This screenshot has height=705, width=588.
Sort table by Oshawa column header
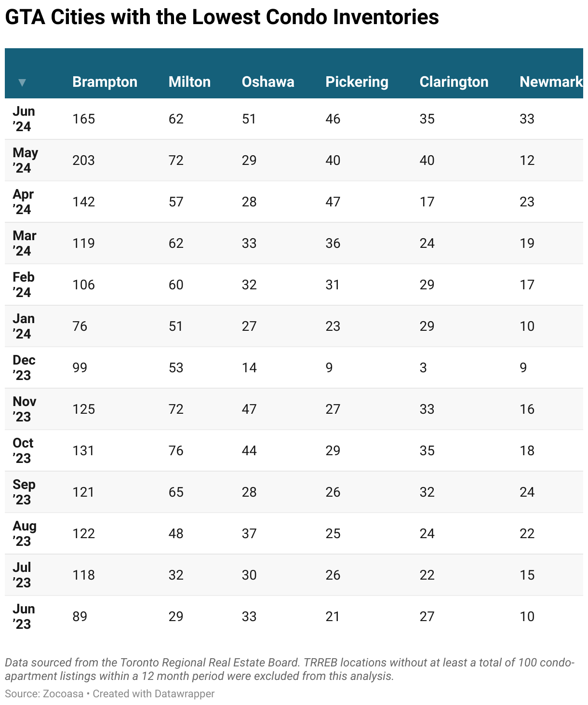(x=268, y=82)
